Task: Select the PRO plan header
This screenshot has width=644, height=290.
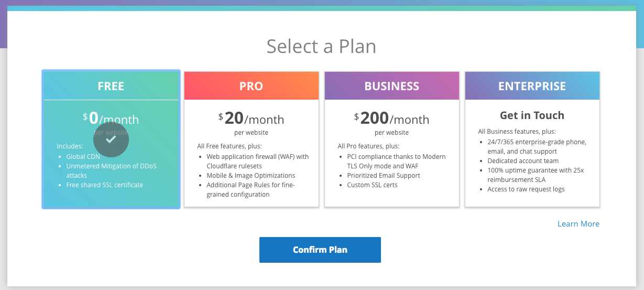Action: coord(252,86)
